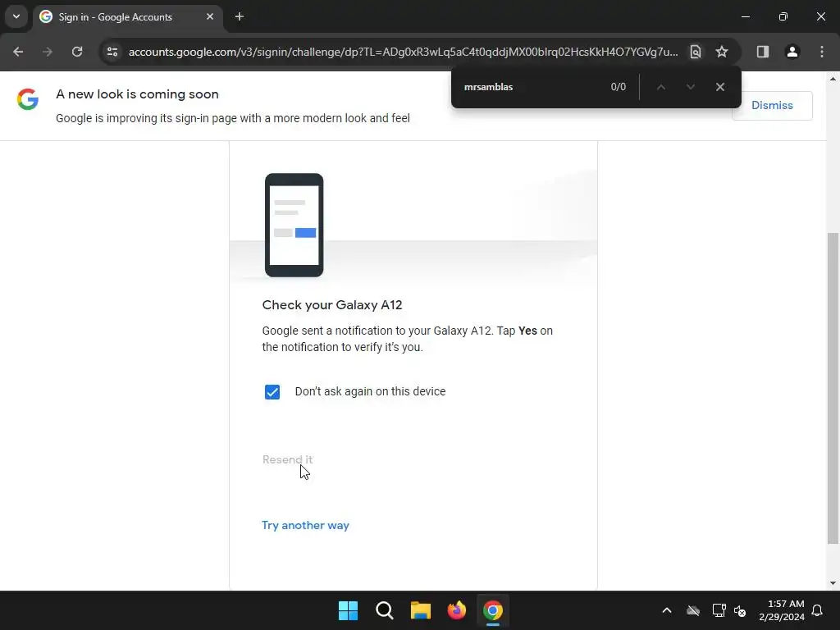Bookmark this page with the star
The image size is (840, 630).
click(x=722, y=52)
